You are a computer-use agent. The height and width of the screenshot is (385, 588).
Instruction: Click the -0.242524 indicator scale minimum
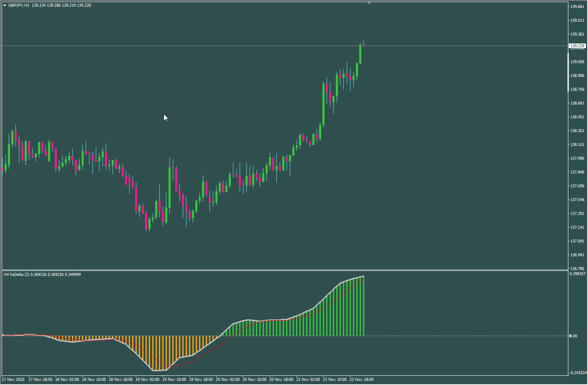pos(578,373)
